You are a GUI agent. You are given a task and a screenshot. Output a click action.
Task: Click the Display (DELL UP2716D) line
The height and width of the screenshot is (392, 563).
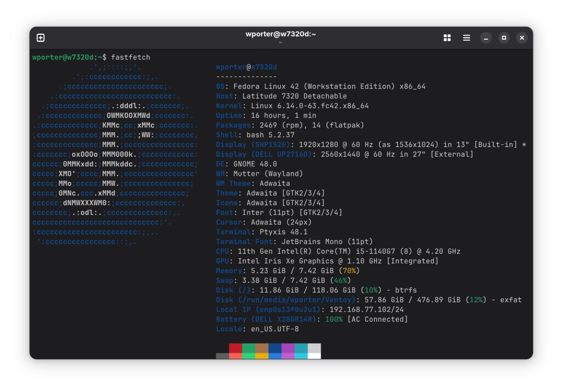pyautogui.click(x=345, y=154)
